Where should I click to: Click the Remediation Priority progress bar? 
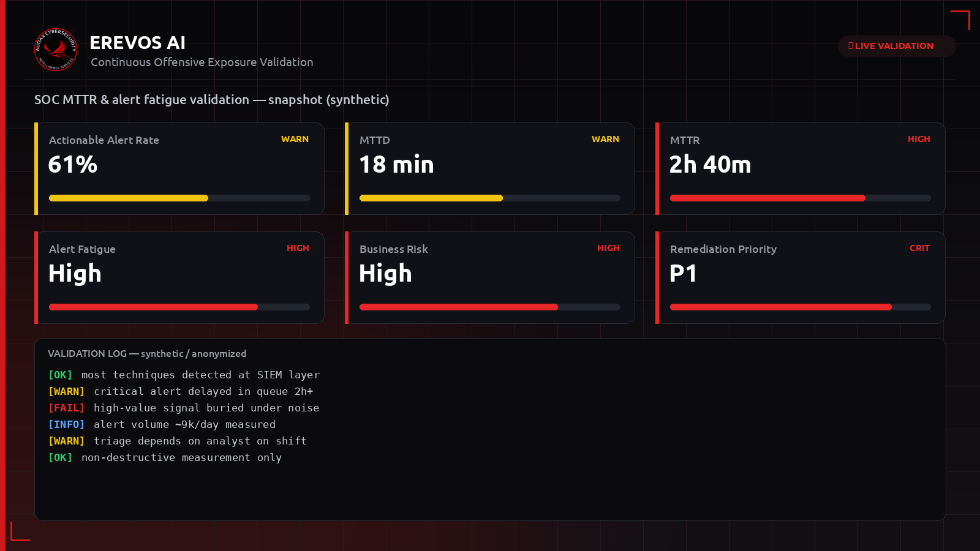pos(801,307)
